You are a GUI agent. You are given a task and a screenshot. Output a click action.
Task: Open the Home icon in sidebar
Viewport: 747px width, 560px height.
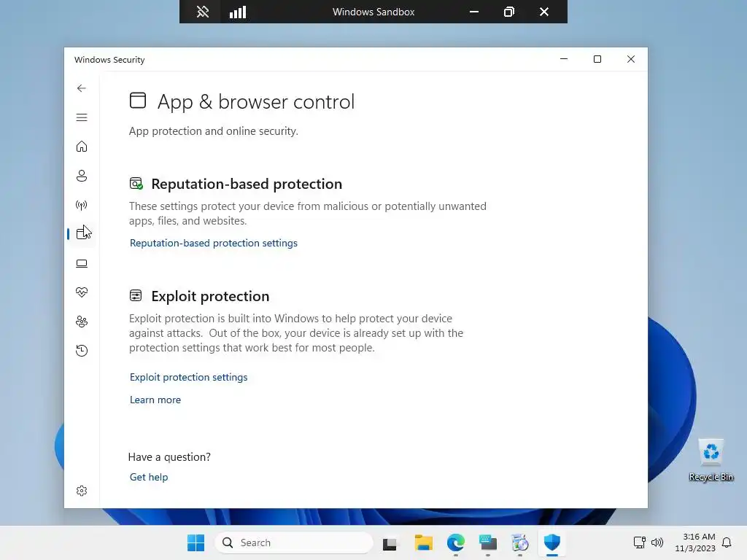82,146
